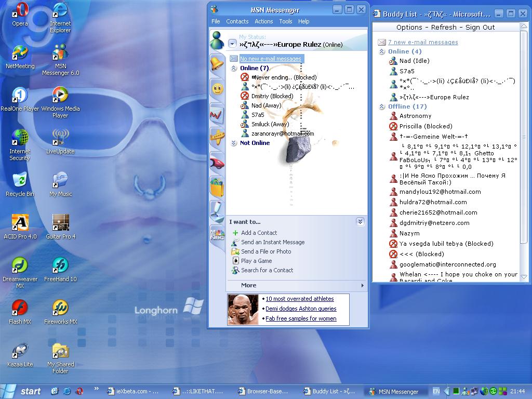532x399 pixels.
Task: Open the red car autos tab
Action: pyautogui.click(x=217, y=163)
